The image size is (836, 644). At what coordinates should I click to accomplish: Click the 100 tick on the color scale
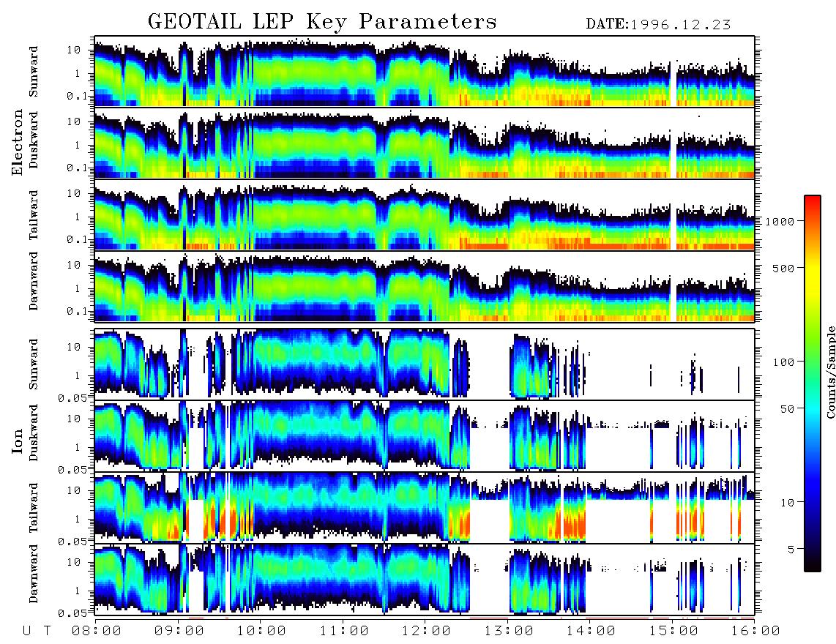(783, 362)
